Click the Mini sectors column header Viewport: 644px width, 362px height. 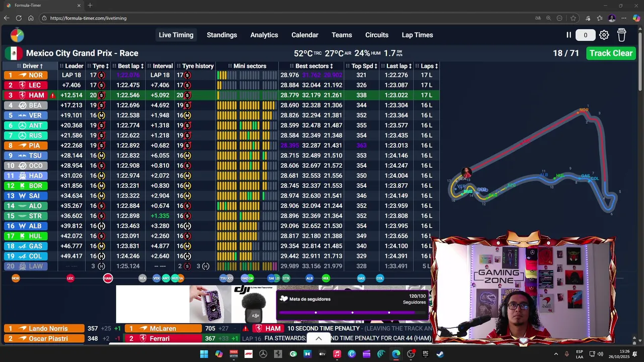click(x=247, y=66)
